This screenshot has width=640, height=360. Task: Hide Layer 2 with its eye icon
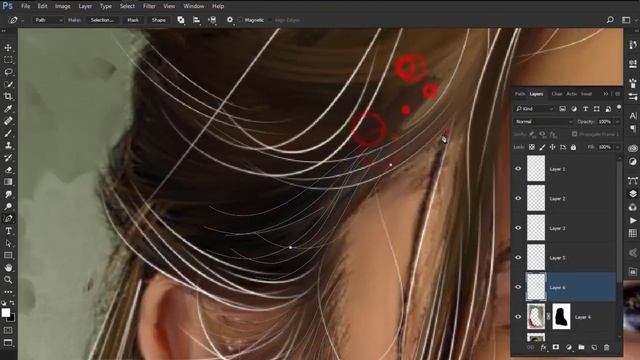(518, 198)
